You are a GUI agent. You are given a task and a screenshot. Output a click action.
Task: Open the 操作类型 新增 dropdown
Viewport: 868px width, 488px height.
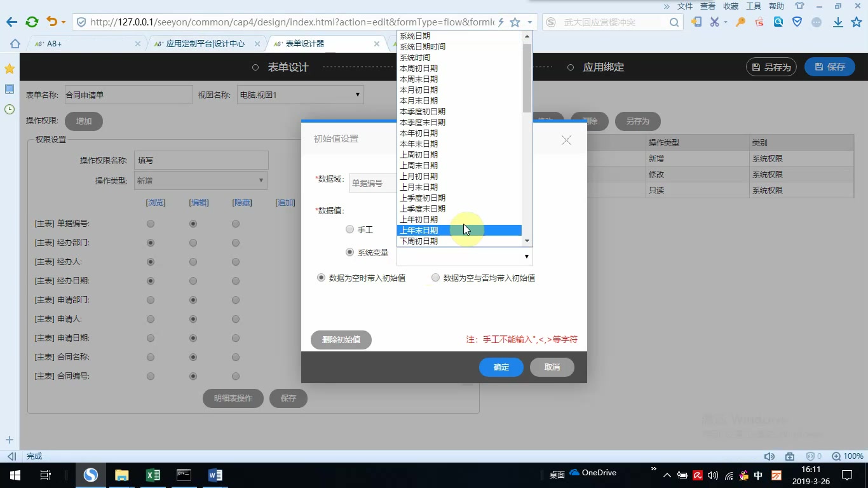tap(200, 180)
